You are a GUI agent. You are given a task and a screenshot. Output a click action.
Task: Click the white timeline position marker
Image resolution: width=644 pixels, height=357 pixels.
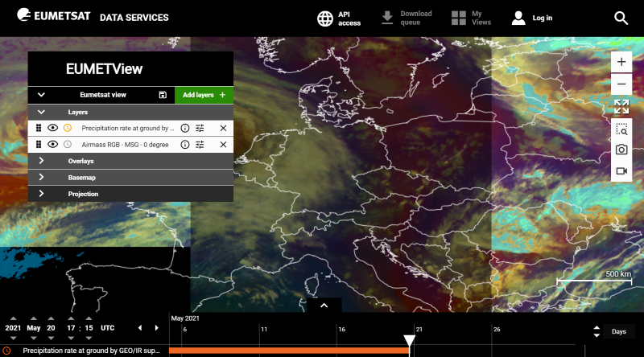click(x=409, y=341)
